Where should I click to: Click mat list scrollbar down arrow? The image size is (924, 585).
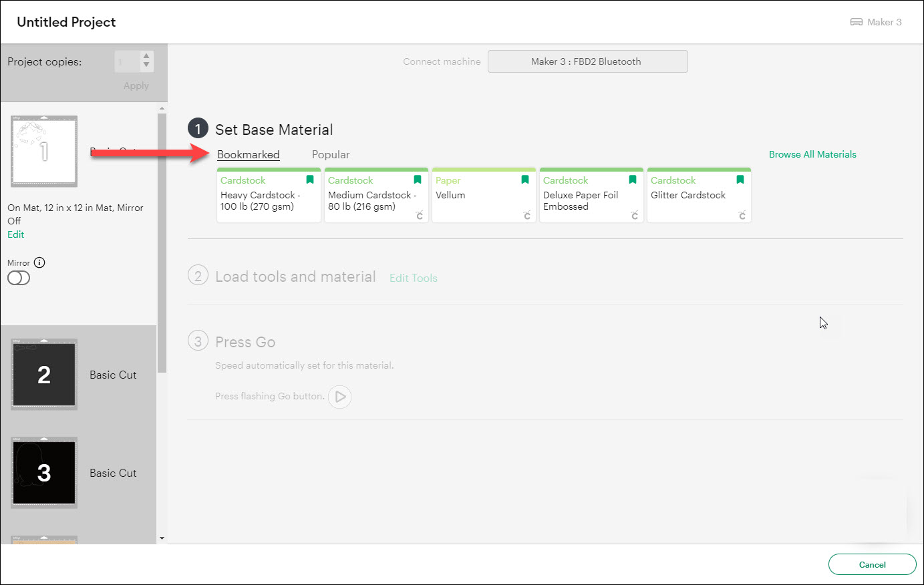[x=162, y=538]
